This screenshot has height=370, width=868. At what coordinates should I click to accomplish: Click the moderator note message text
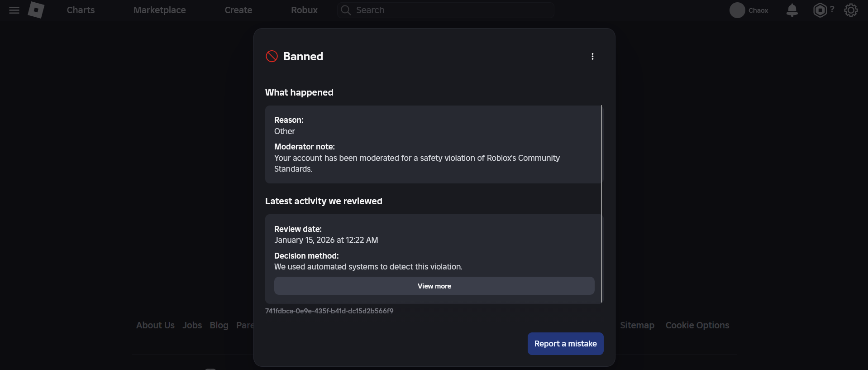(417, 163)
